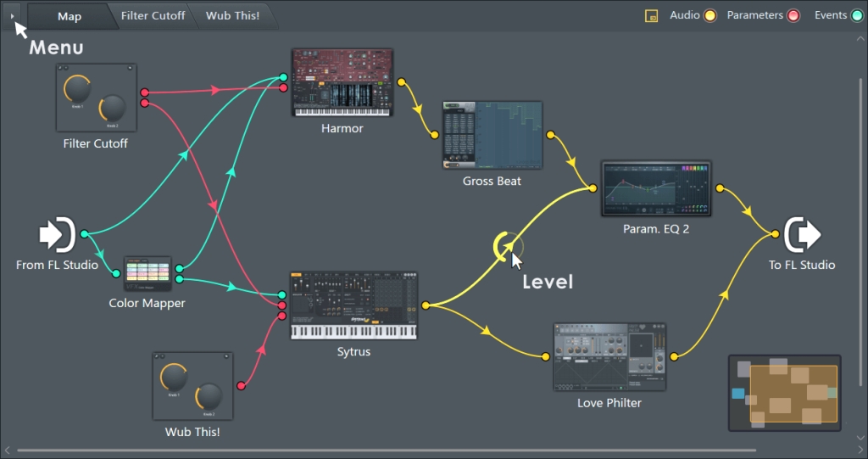
Task: Click Knob 1 in the Wub This! panel
Action: (x=173, y=377)
